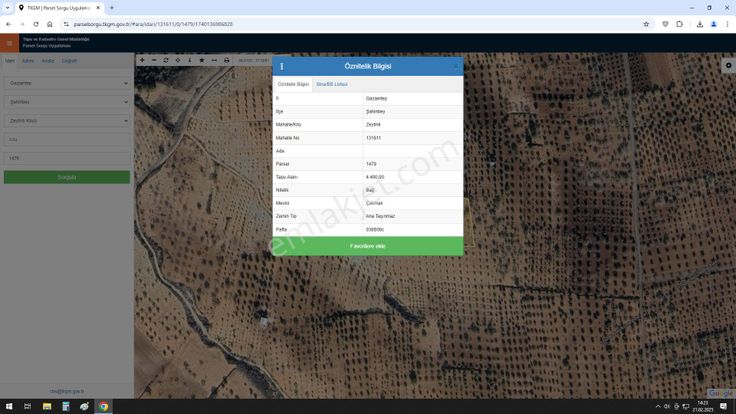Image resolution: width=736 pixels, height=414 pixels.
Task: Open the browser home page icon
Action: point(50,24)
